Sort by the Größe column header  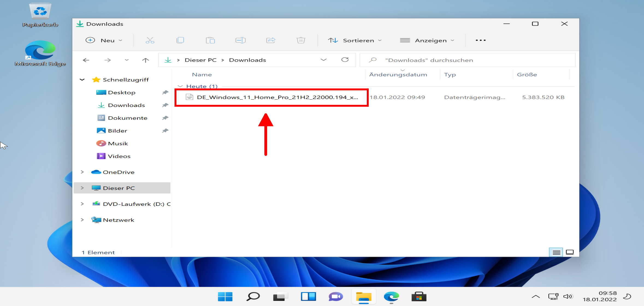[x=527, y=75]
